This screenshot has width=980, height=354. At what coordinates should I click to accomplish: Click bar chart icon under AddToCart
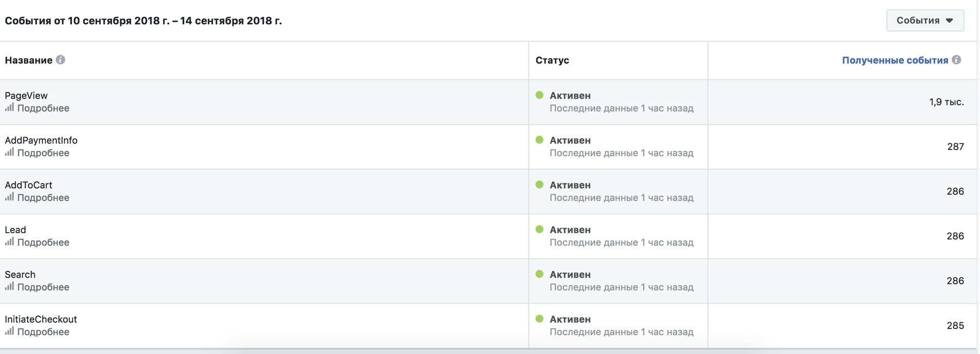pyautogui.click(x=9, y=197)
